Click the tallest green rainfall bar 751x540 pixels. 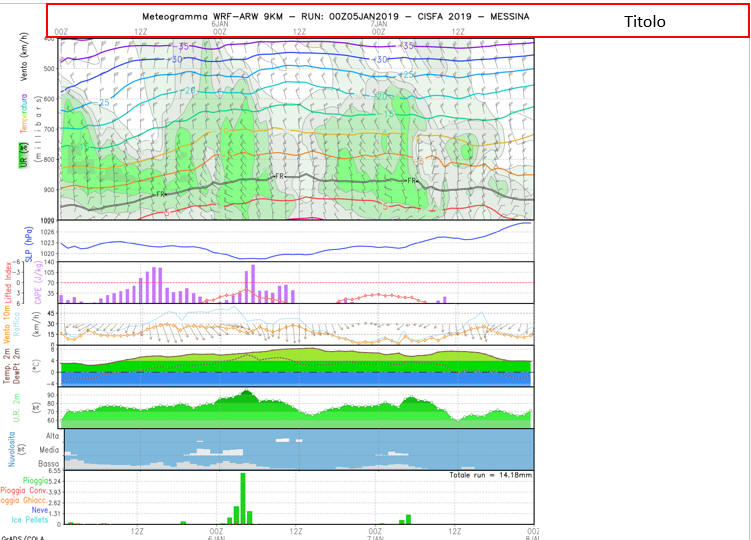[243, 498]
